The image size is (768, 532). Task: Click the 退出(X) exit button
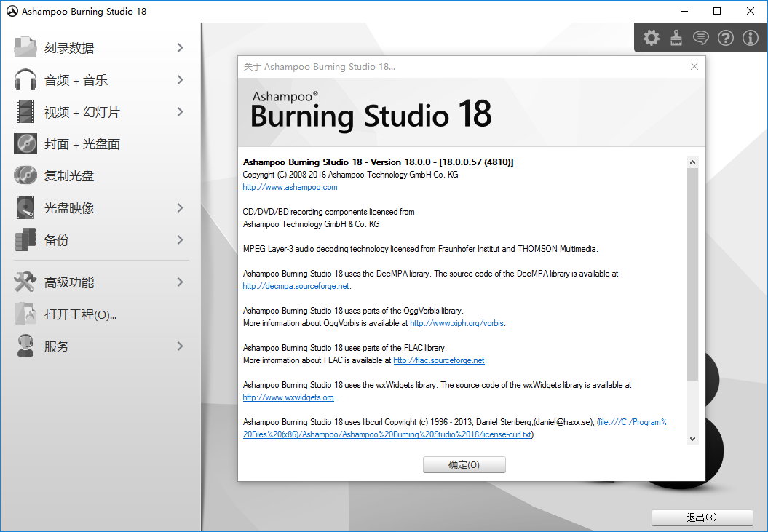point(702,517)
